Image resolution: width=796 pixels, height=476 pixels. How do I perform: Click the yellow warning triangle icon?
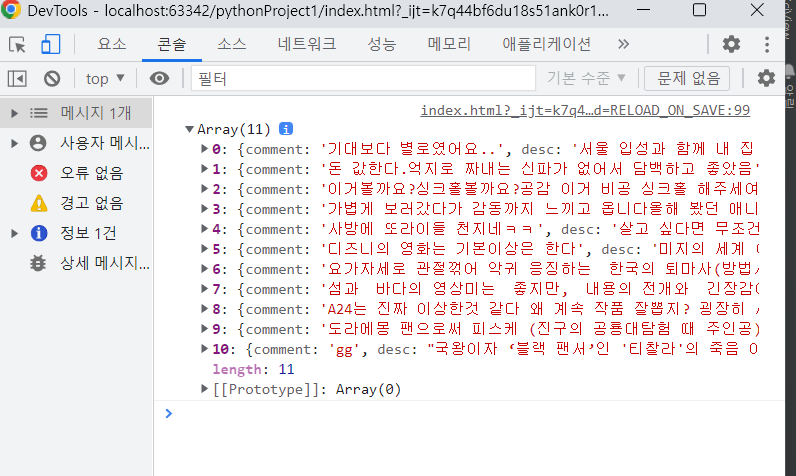pos(39,203)
